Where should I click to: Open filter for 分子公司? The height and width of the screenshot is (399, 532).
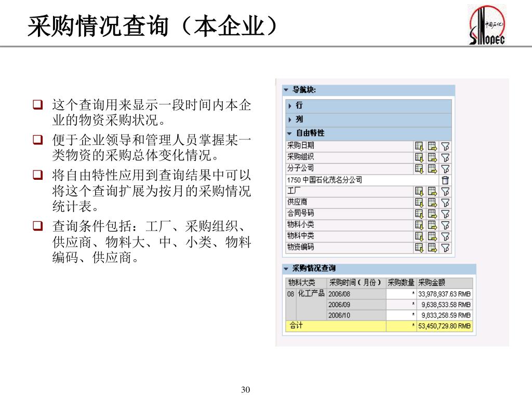[x=445, y=169]
